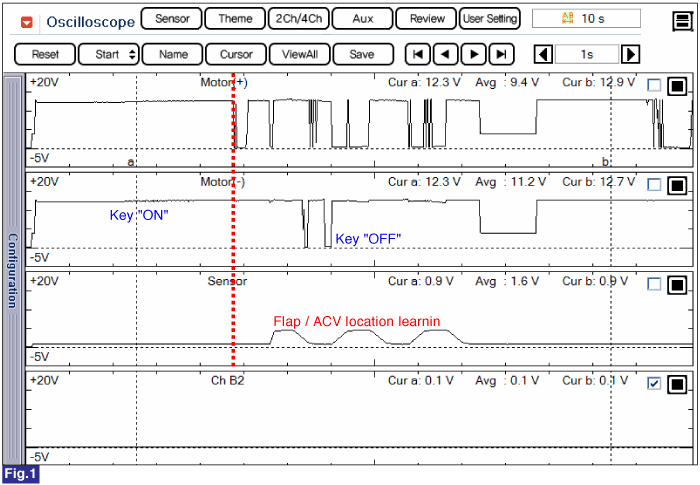
Task: Click Sensor Avg 1.6 V reading
Action: tap(507, 281)
